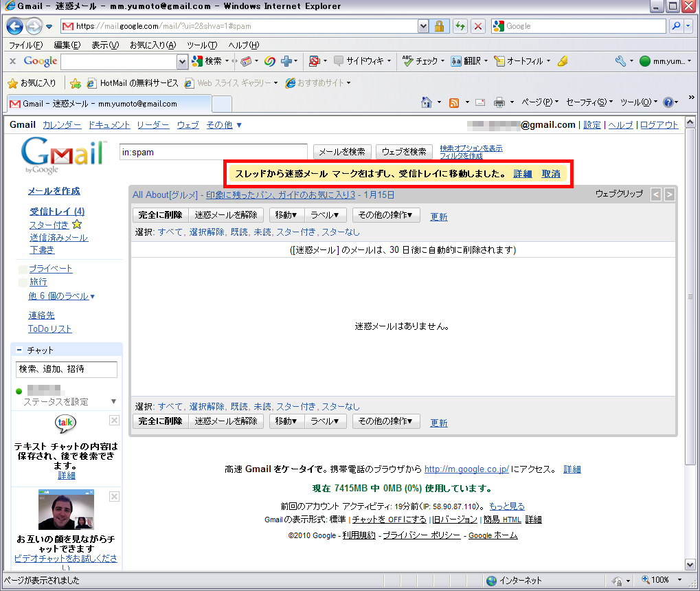Open メールを作成 compose link

54,191
